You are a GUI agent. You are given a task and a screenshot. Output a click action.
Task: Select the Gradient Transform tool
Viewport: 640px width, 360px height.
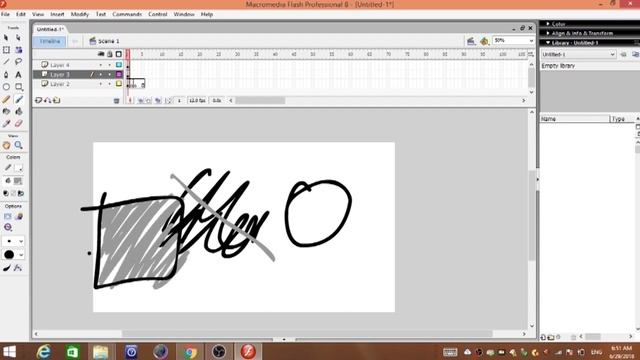[18, 50]
